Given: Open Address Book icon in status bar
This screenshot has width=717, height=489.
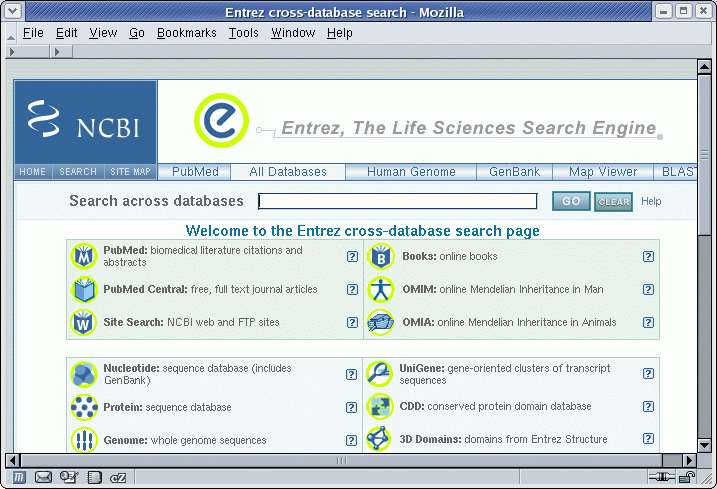Looking at the screenshot, I should [x=94, y=478].
